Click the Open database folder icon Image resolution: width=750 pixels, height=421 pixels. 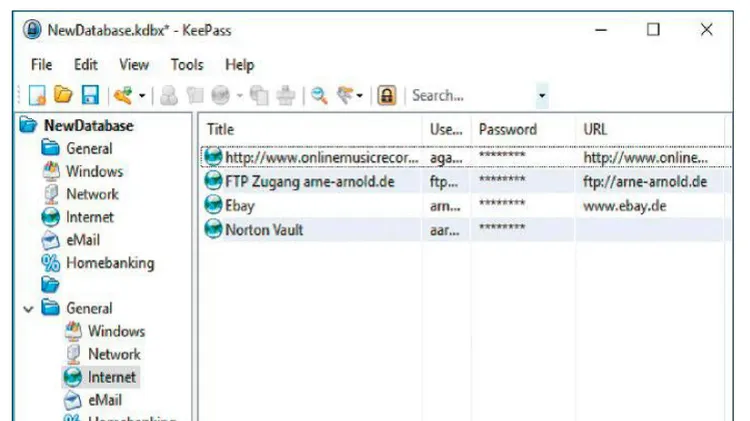(x=63, y=95)
